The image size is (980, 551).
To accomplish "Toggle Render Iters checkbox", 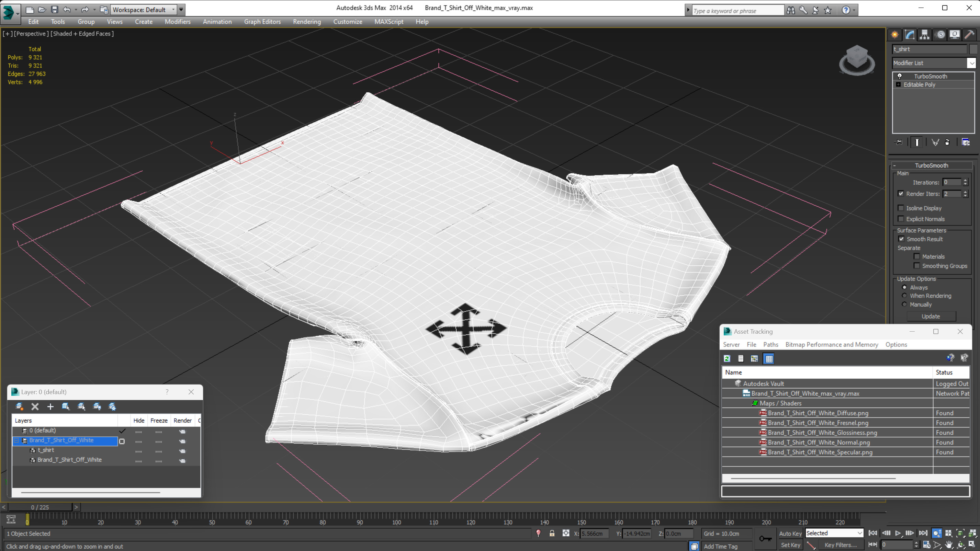I will click(901, 194).
